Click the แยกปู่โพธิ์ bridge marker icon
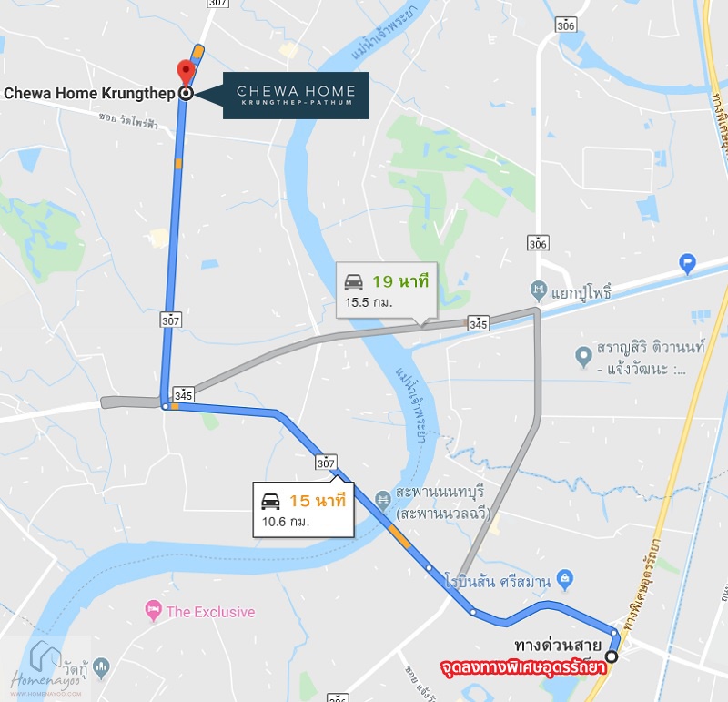 [x=538, y=291]
